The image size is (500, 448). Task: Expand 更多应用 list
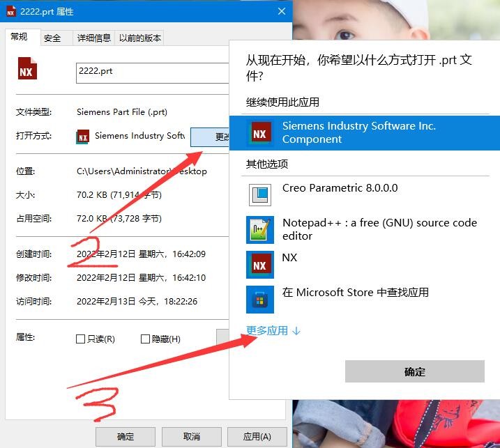point(273,331)
